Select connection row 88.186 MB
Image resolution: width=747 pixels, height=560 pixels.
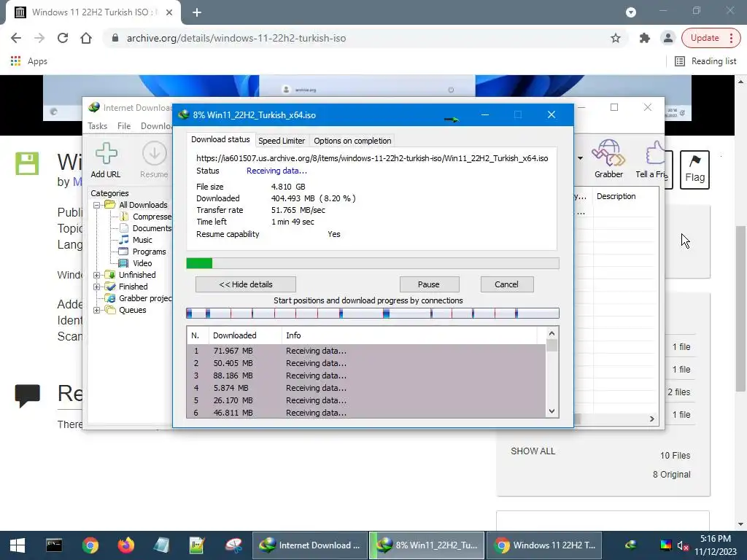pos(366,376)
